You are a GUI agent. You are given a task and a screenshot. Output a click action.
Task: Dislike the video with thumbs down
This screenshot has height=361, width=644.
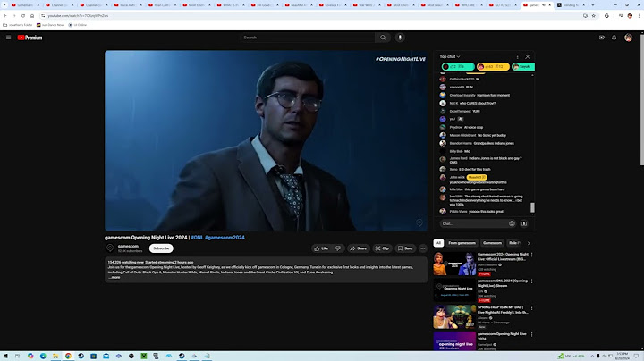click(338, 248)
